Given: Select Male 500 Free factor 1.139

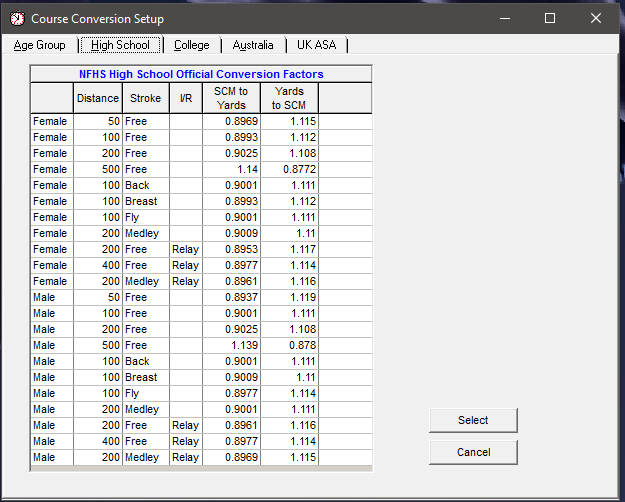Looking at the screenshot, I should click(x=231, y=345).
